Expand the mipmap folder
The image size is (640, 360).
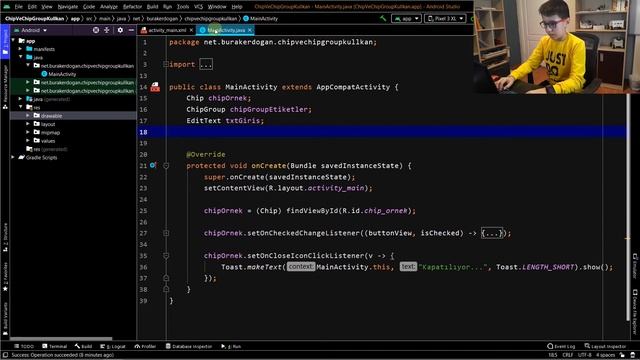tap(28, 132)
